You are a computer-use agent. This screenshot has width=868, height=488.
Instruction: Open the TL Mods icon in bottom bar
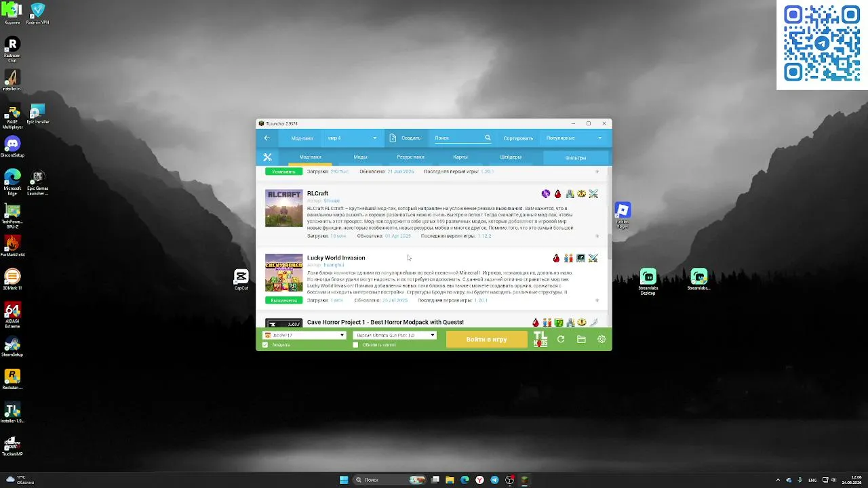point(540,339)
